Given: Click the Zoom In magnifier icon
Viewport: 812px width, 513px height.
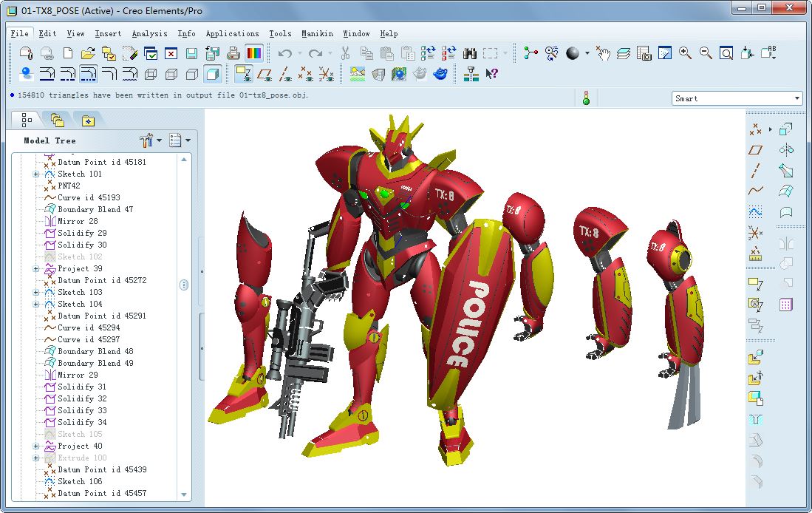Looking at the screenshot, I should tap(685, 53).
